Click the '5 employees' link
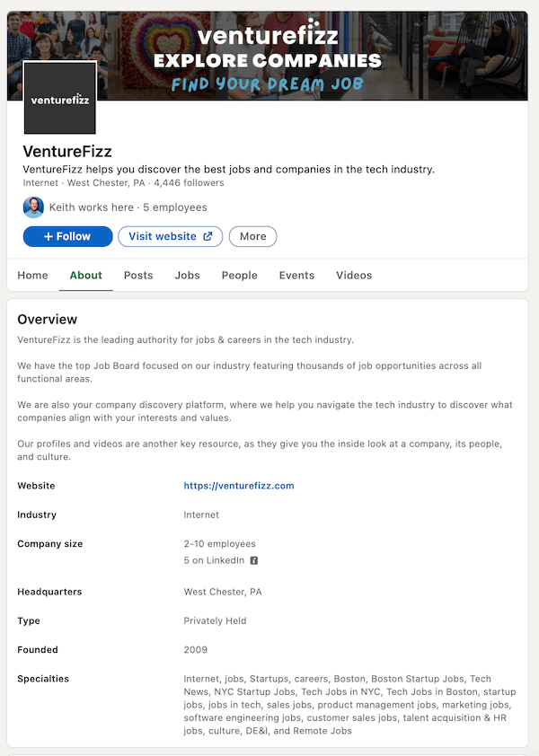The image size is (539, 756). point(174,207)
